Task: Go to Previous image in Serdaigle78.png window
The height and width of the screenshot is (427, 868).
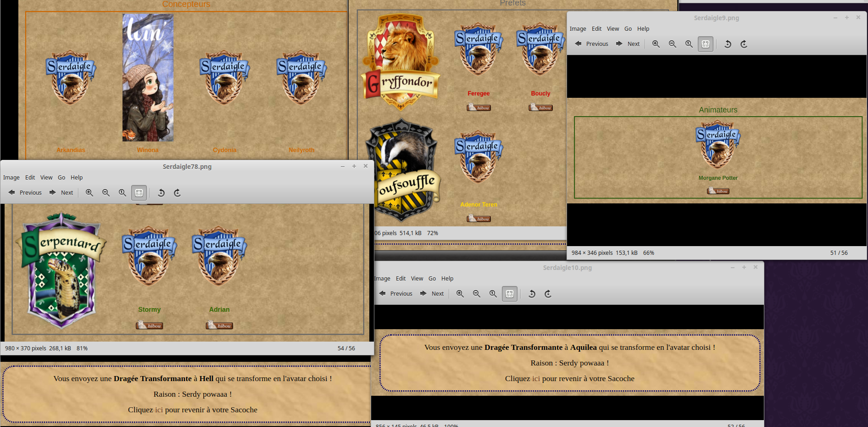Action: [25, 193]
